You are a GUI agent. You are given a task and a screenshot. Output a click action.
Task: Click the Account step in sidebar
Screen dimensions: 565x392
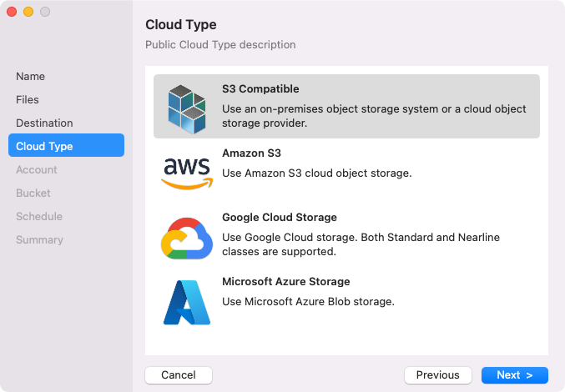(x=37, y=169)
